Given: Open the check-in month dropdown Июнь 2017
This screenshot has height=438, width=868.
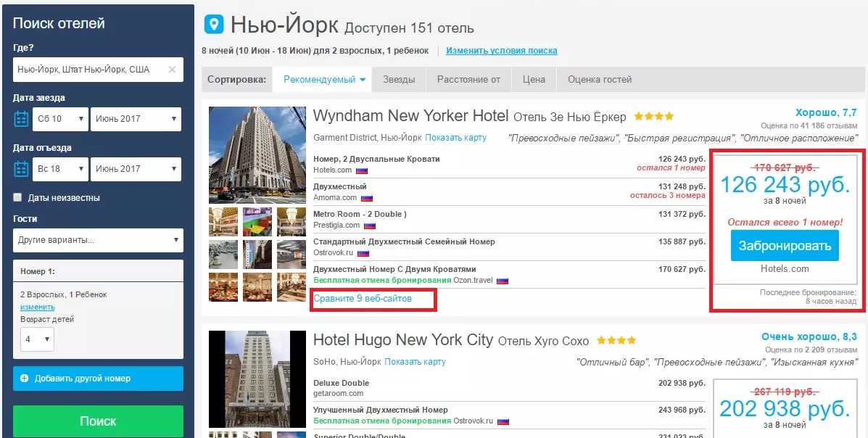Looking at the screenshot, I should [x=136, y=119].
